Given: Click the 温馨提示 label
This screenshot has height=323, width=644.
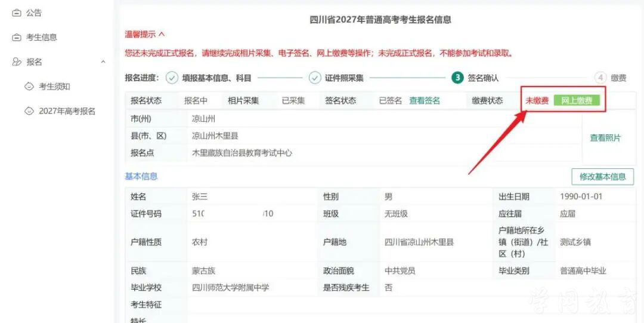Looking at the screenshot, I should (140, 34).
